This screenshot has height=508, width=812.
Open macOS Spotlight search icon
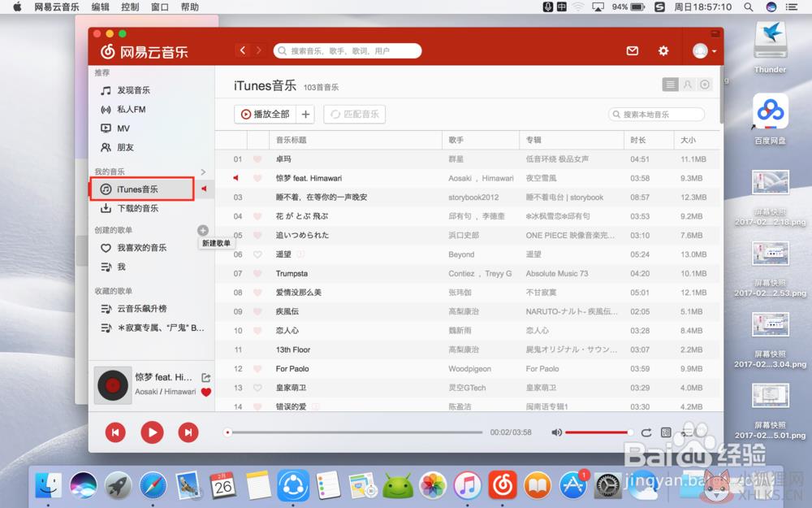[749, 7]
